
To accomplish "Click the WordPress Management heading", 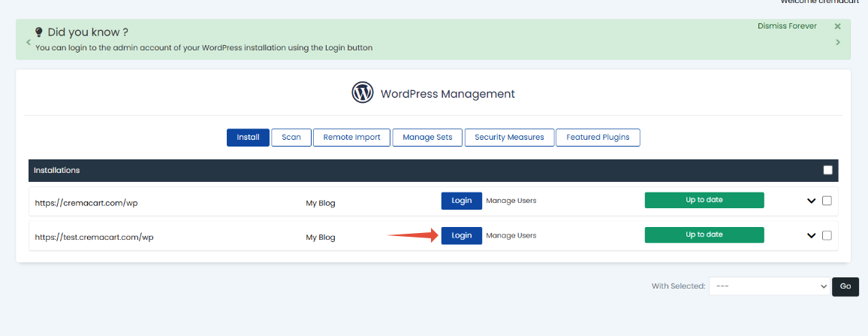I will (448, 94).
